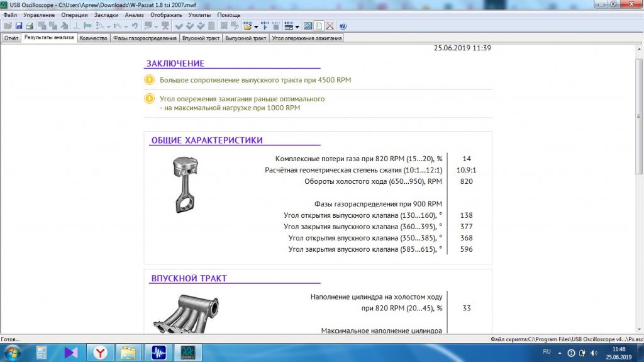The width and height of the screenshot is (644, 362).
Task: Click the report date 25.06.2019 11:39
Action: [462, 48]
